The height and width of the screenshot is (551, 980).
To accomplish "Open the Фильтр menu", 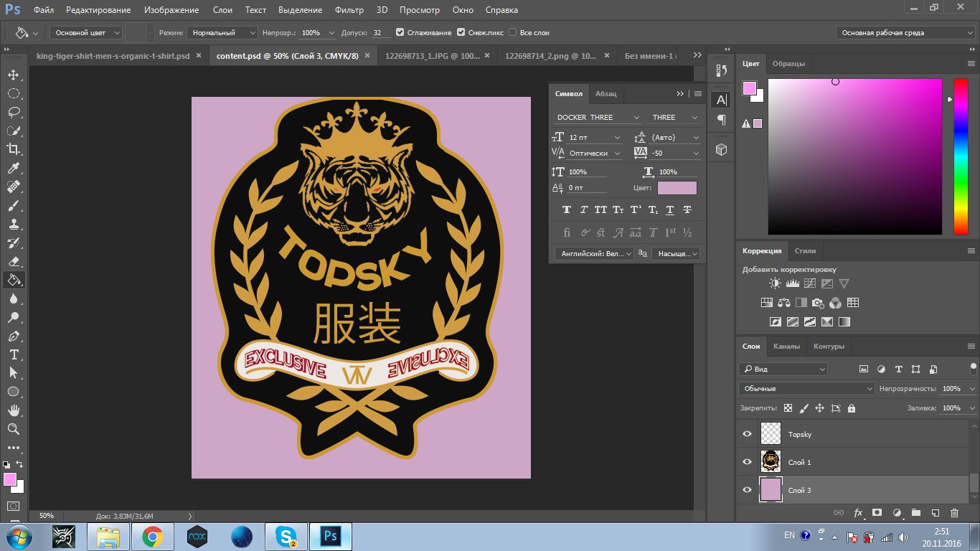I will pyautogui.click(x=349, y=10).
